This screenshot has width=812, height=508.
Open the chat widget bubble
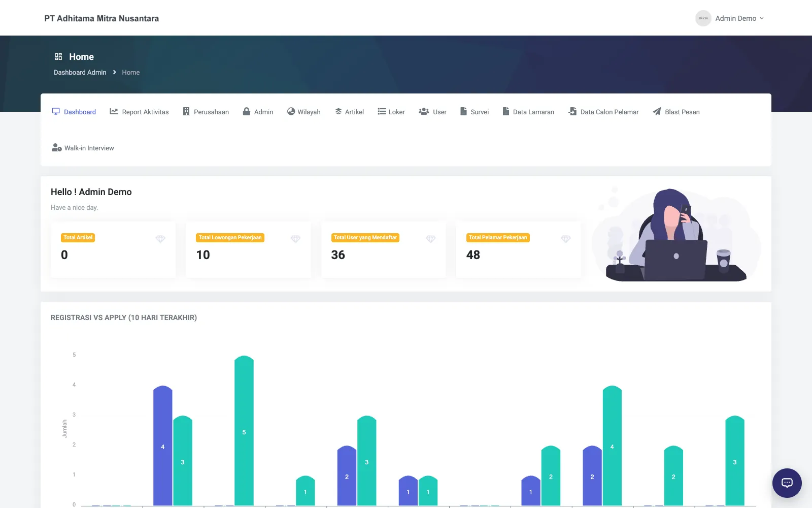pyautogui.click(x=787, y=483)
